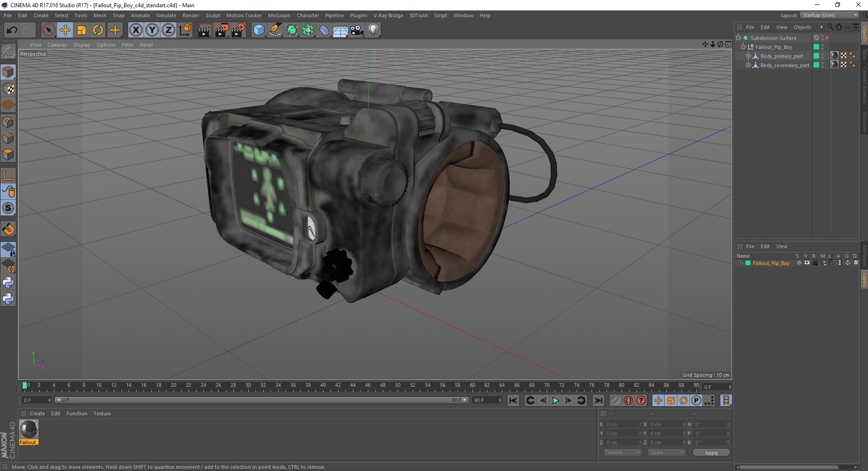This screenshot has height=471, width=868.
Task: Render to Picture Viewer
Action: point(222,30)
